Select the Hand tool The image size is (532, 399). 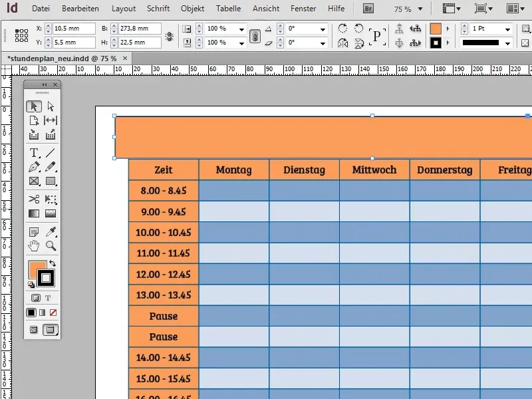[34, 245]
